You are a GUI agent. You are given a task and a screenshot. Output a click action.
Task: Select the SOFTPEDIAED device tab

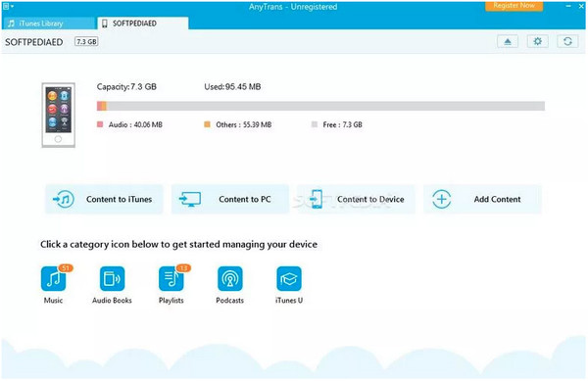coord(142,24)
